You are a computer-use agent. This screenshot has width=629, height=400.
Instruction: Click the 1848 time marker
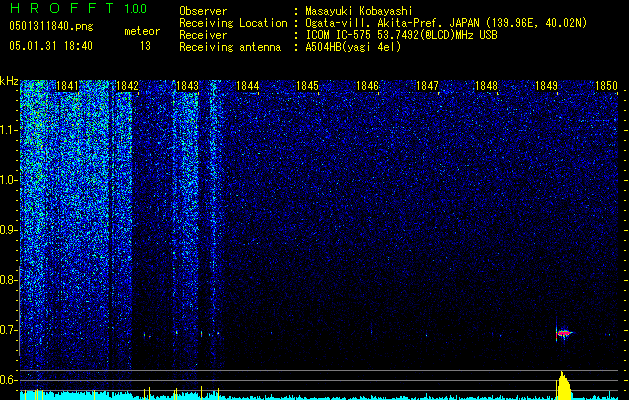pyautogui.click(x=487, y=86)
